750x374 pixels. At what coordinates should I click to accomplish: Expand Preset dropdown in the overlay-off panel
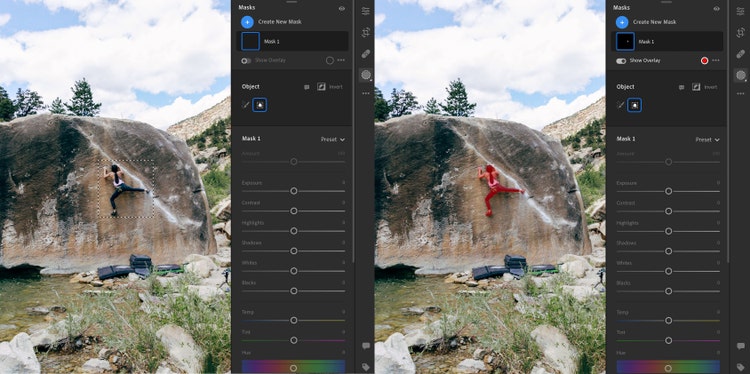pyautogui.click(x=333, y=140)
